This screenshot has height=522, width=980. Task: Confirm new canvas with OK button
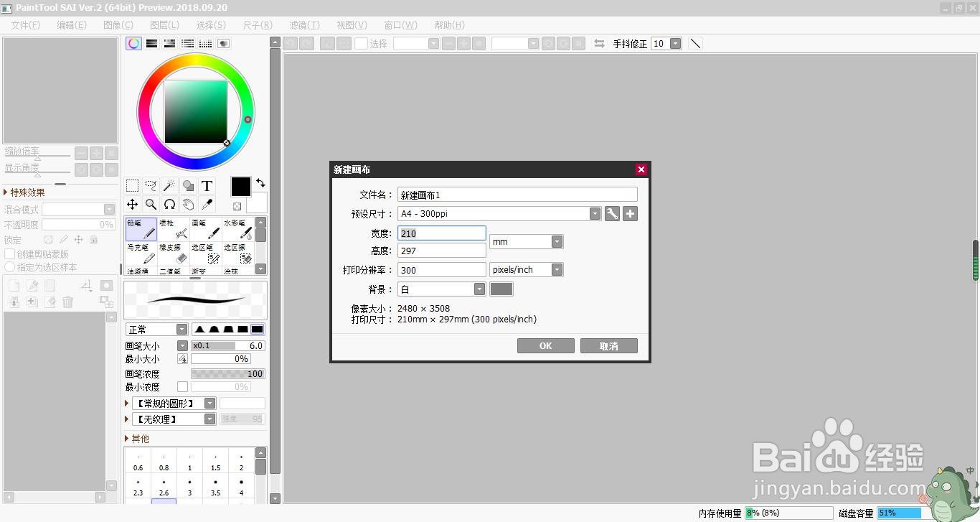[546, 346]
